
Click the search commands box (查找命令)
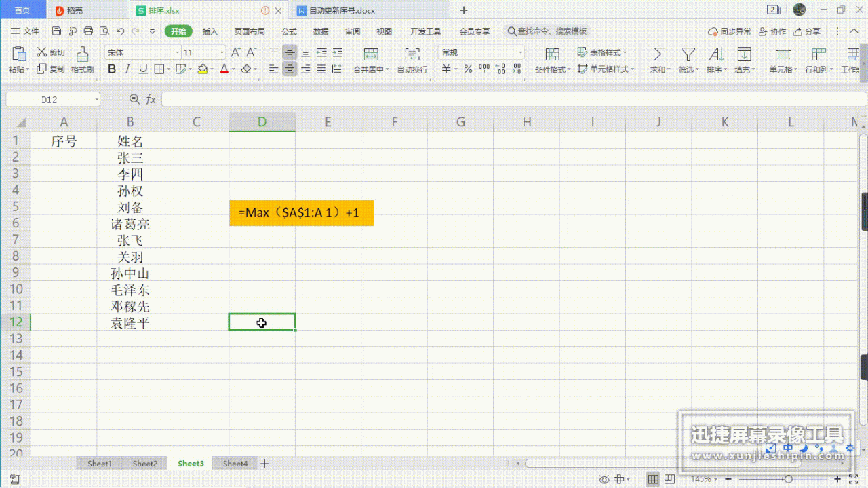point(548,31)
